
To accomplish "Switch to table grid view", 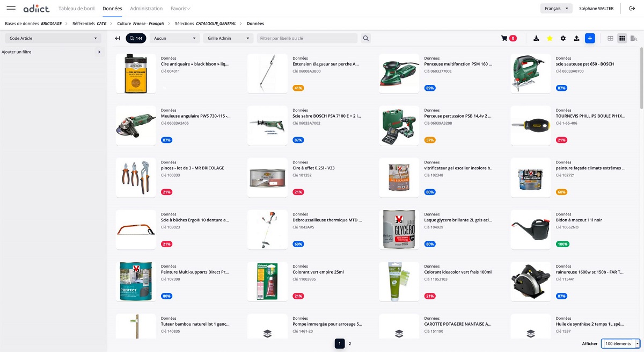I will [610, 38].
